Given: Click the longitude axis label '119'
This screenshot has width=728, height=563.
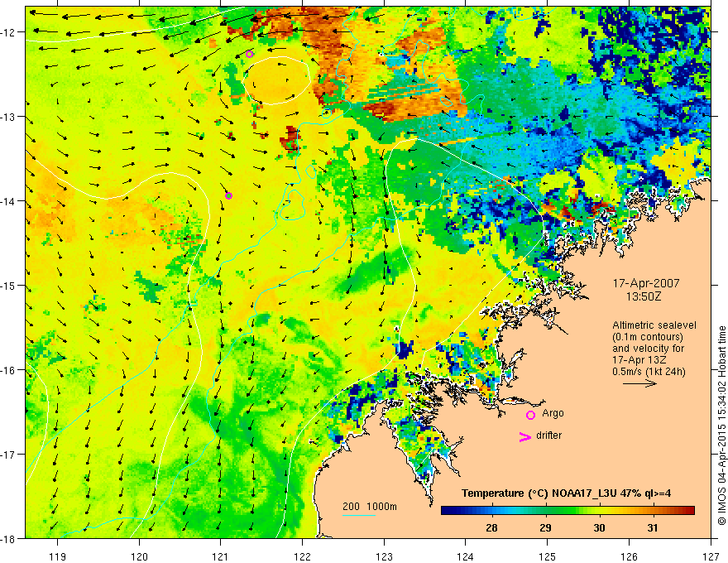Looking at the screenshot, I should (x=58, y=556).
